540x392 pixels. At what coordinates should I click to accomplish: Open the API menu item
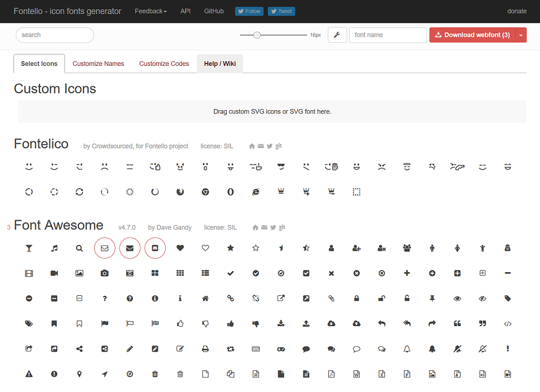click(x=185, y=11)
